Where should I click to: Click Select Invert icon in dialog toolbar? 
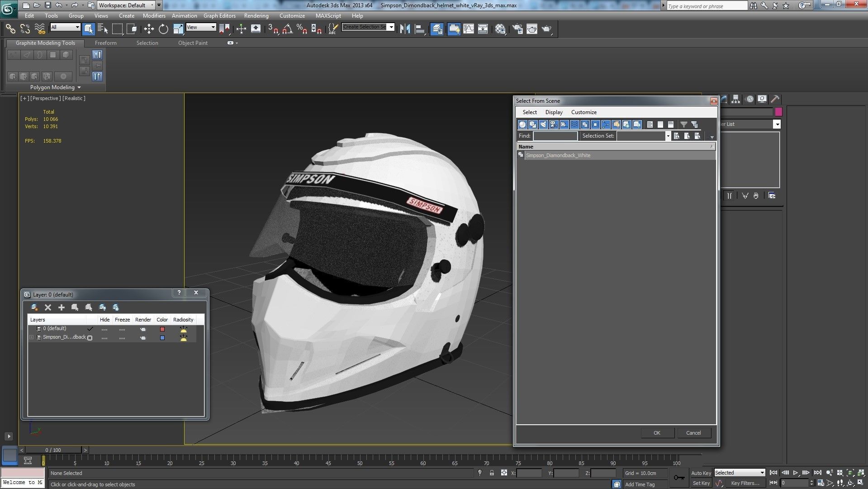pyautogui.click(x=671, y=124)
